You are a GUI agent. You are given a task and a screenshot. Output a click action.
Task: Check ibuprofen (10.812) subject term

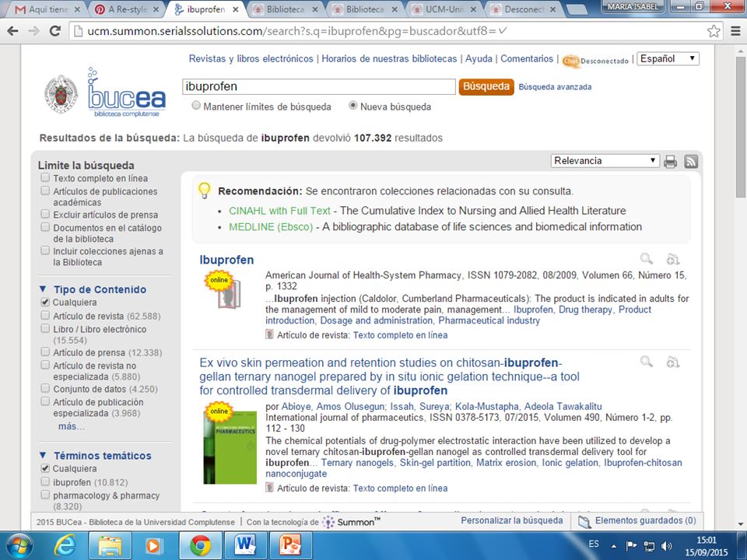(45, 481)
